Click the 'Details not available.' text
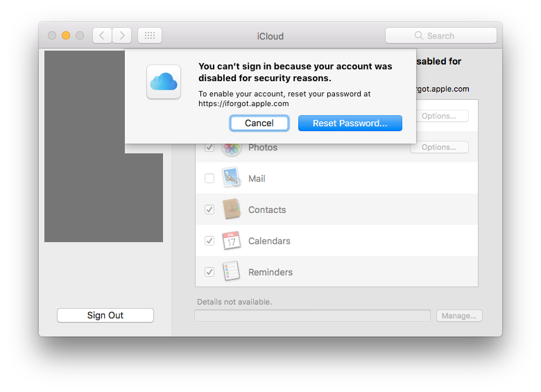541x392 pixels. click(234, 302)
